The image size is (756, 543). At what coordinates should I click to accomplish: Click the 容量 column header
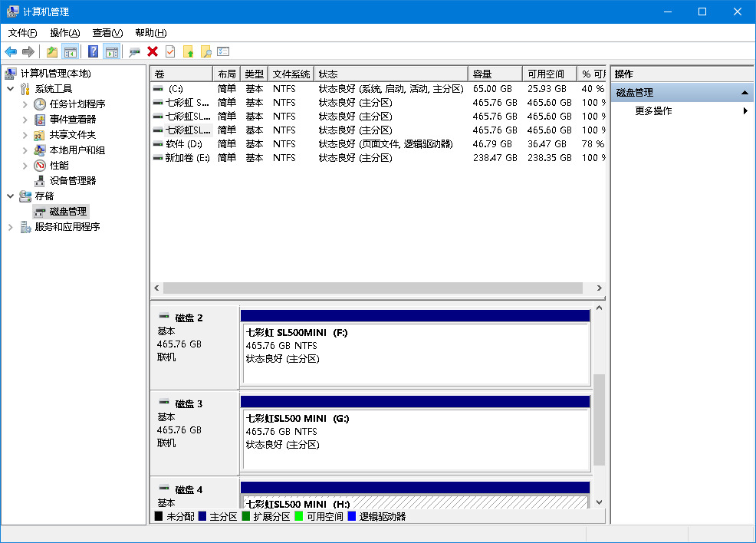tap(494, 74)
